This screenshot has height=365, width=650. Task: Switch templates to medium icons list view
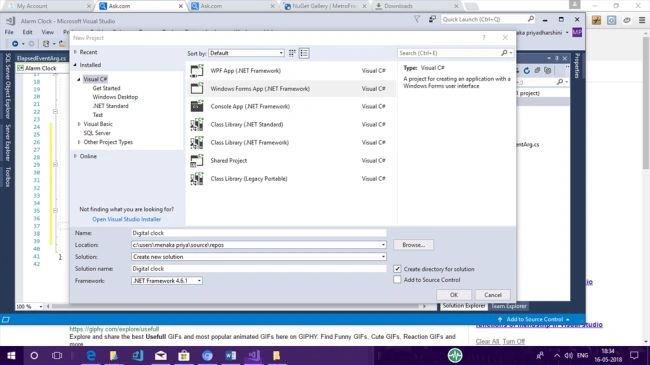point(304,53)
